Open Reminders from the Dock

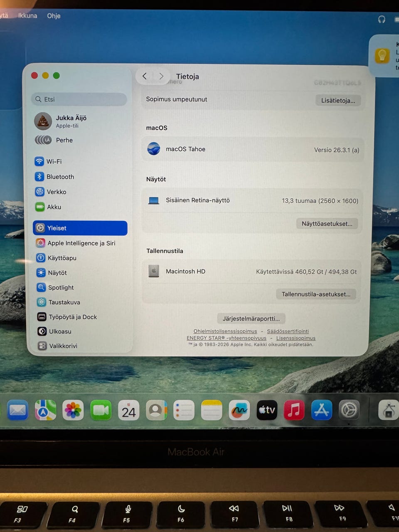click(x=184, y=410)
